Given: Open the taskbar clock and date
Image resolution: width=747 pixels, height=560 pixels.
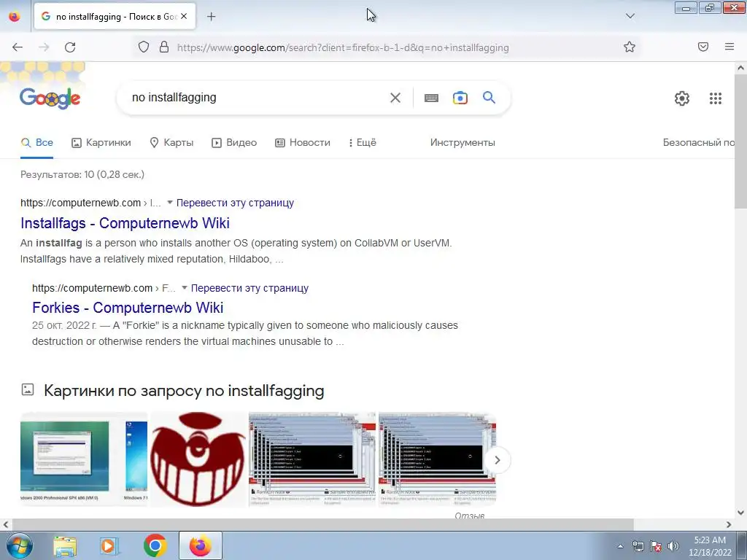Looking at the screenshot, I should click(710, 546).
